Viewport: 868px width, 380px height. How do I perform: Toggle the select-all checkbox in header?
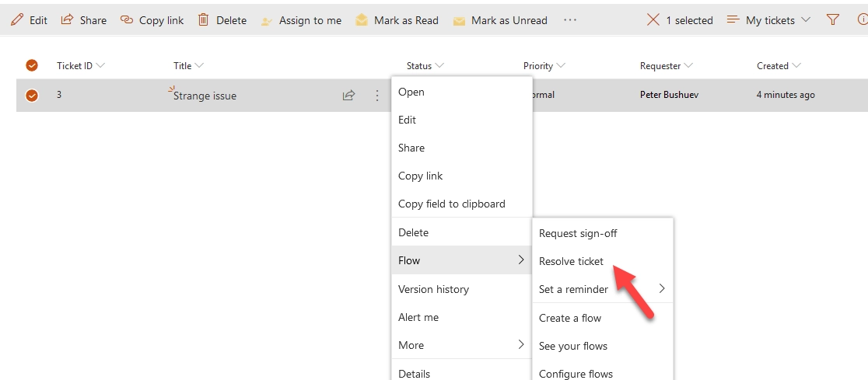tap(32, 65)
